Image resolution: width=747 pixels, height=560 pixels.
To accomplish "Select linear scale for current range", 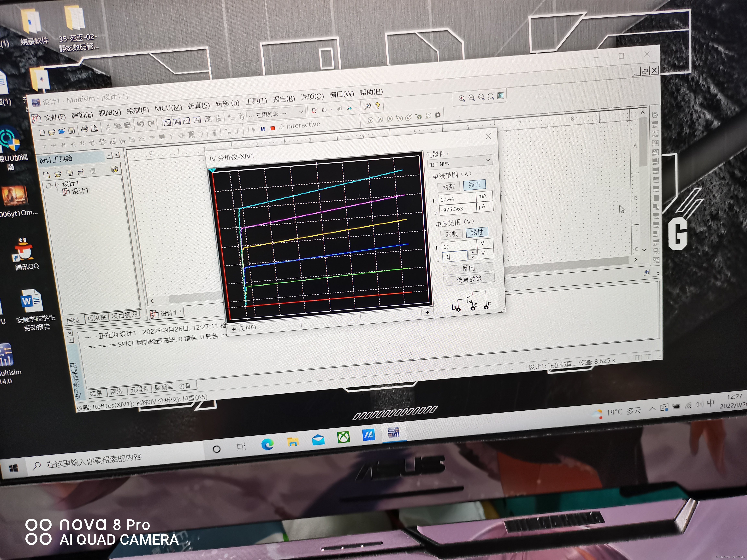I will click(x=474, y=185).
